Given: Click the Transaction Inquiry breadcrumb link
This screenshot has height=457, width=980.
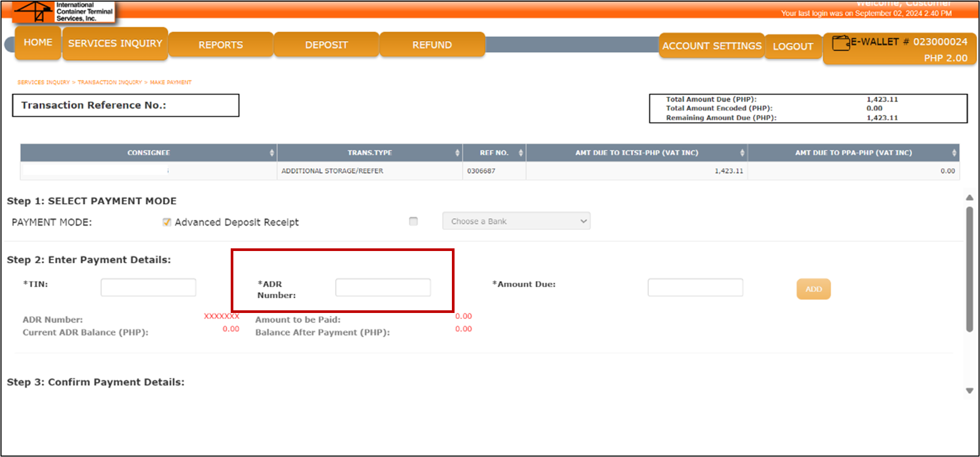Looking at the screenshot, I should (110, 83).
